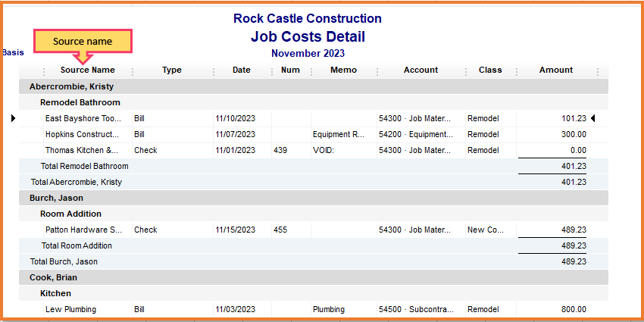644x322 pixels.
Task: Click the Source Name column header
Action: point(88,70)
